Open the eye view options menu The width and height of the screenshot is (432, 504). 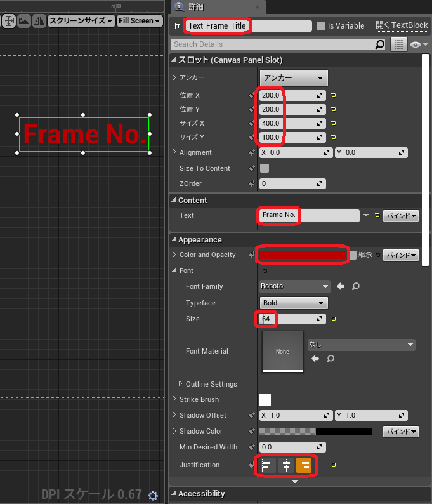pos(419,44)
